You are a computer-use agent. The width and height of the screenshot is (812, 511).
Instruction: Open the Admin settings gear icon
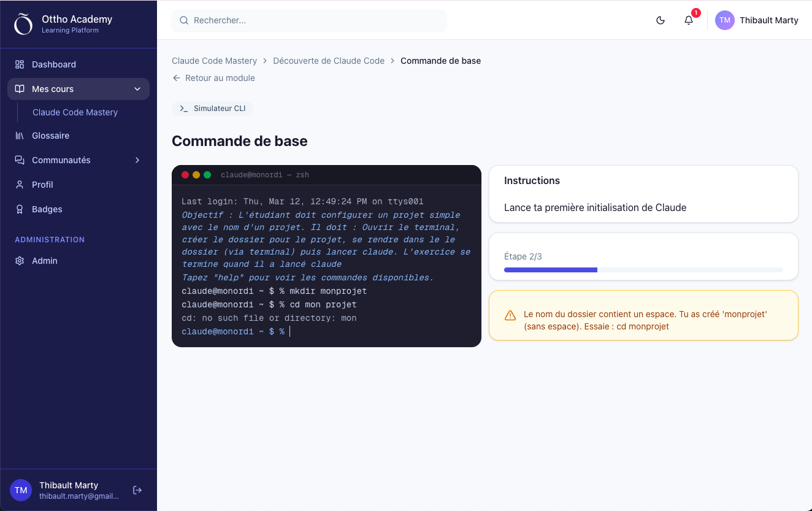(19, 261)
